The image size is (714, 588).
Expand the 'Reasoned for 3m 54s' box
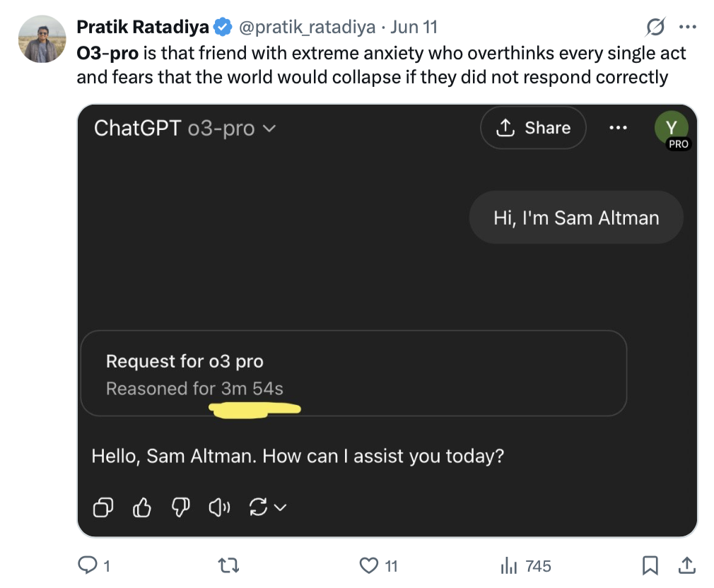point(353,374)
